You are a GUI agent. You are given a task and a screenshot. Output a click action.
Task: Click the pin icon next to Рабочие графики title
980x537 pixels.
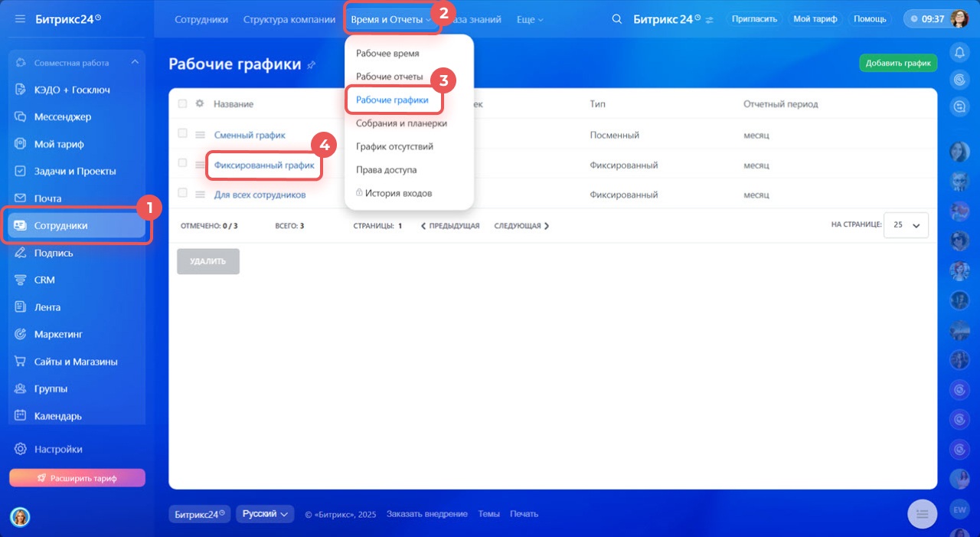[311, 65]
